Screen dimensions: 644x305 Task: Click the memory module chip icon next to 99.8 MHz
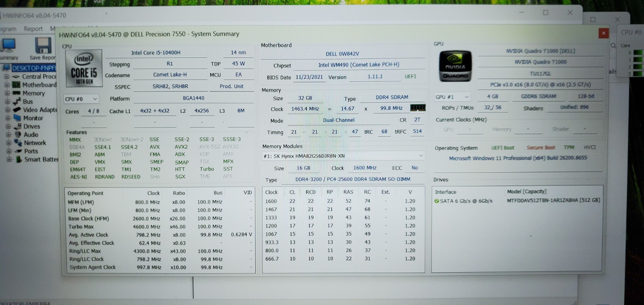pyautogui.click(x=418, y=108)
